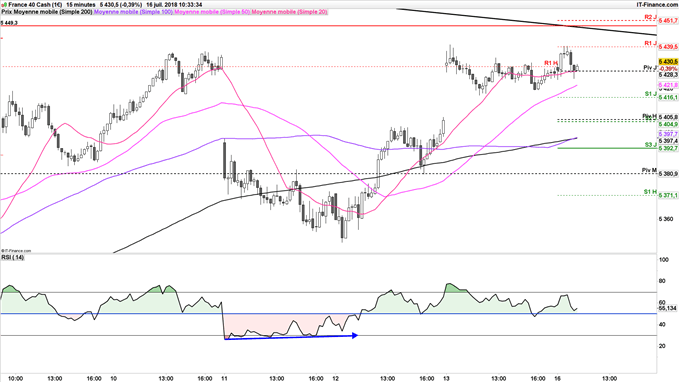Click the Piv M pivot label

[649, 170]
